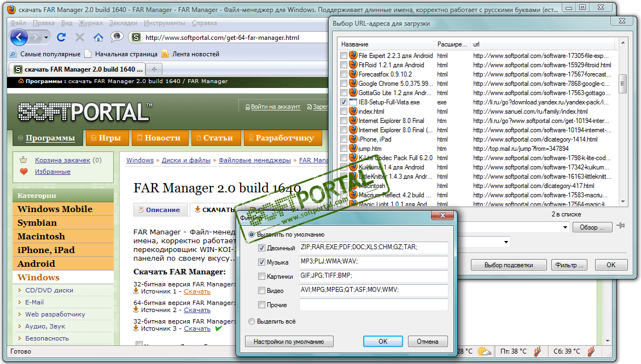Viewport: 641px width, 364px height.
Task: Uncheck the Двоичный filter checkbox
Action: coord(261,248)
